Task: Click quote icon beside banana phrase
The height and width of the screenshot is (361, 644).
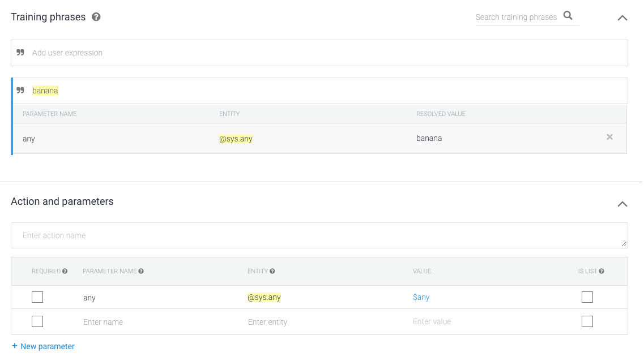Action: [20, 91]
